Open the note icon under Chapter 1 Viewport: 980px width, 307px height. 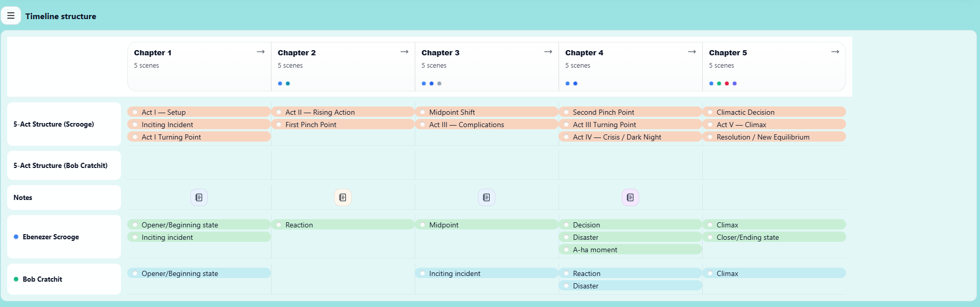tap(199, 197)
